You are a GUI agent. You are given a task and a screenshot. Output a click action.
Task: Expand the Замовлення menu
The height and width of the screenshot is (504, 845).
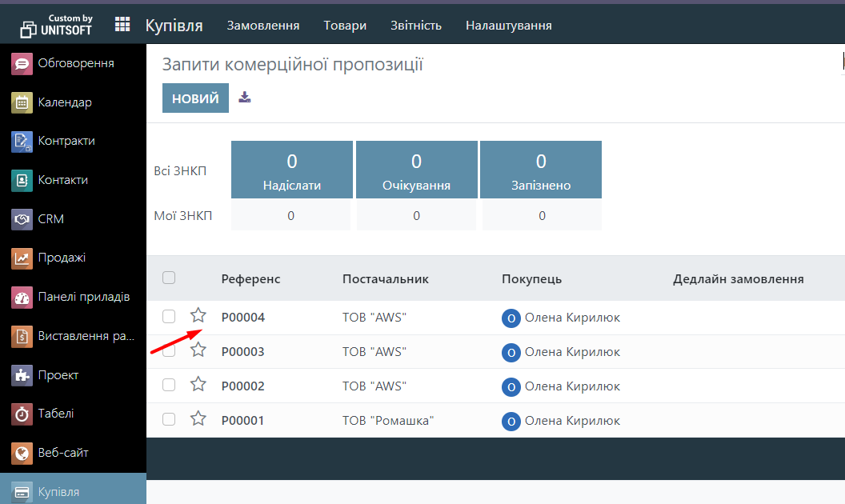pyautogui.click(x=263, y=26)
